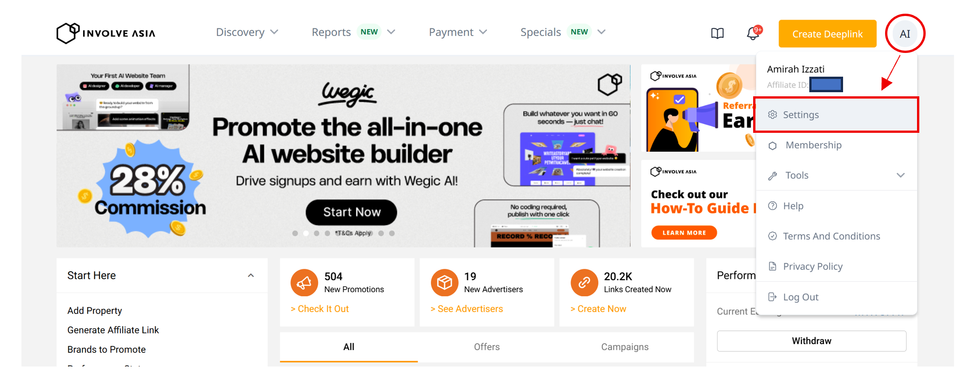Screen dimensions: 980x377
Task: Click the New Promotions megaphone icon
Action: point(304,283)
